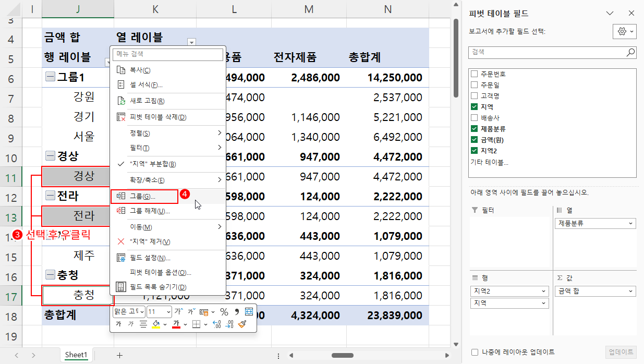Apply the Accounting Number Format icon
644x364 pixels.
click(x=204, y=311)
